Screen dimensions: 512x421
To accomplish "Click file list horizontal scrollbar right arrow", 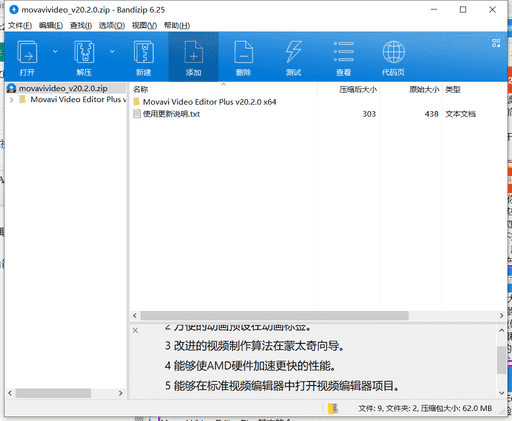I will point(501,316).
